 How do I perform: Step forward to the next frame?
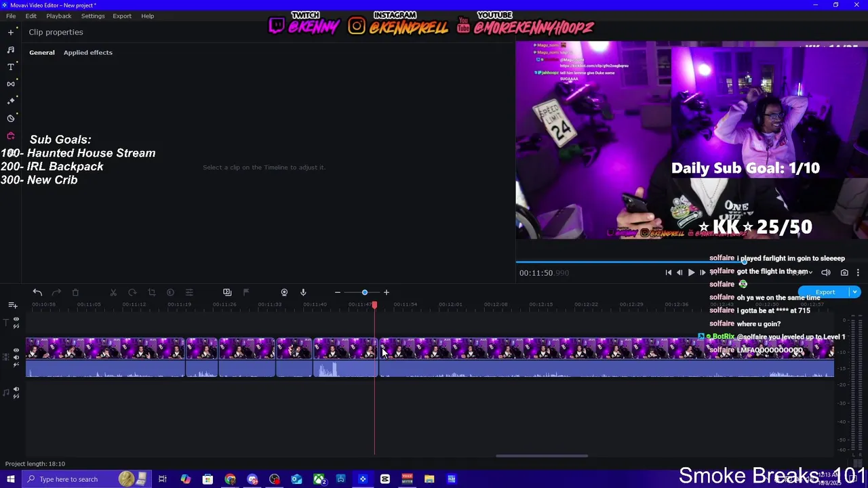point(703,272)
